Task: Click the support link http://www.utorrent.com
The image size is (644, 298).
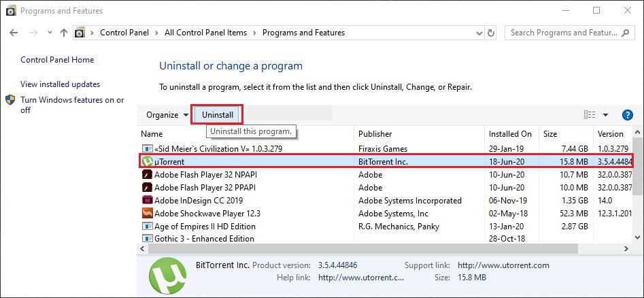Action: pyautogui.click(x=503, y=265)
